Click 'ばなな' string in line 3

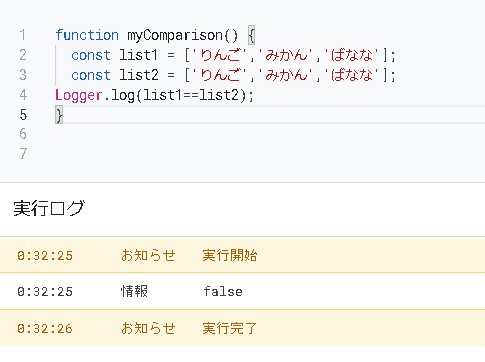[x=351, y=75]
